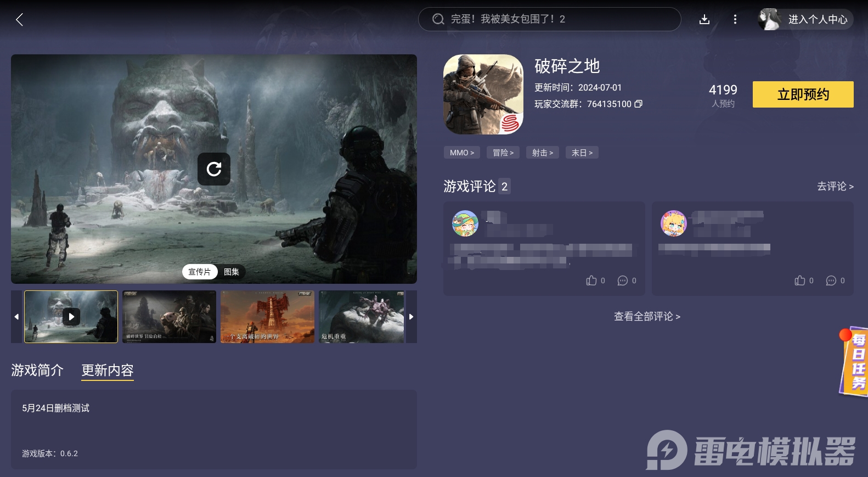
Task: Open the 末日 tag category
Action: pos(582,153)
